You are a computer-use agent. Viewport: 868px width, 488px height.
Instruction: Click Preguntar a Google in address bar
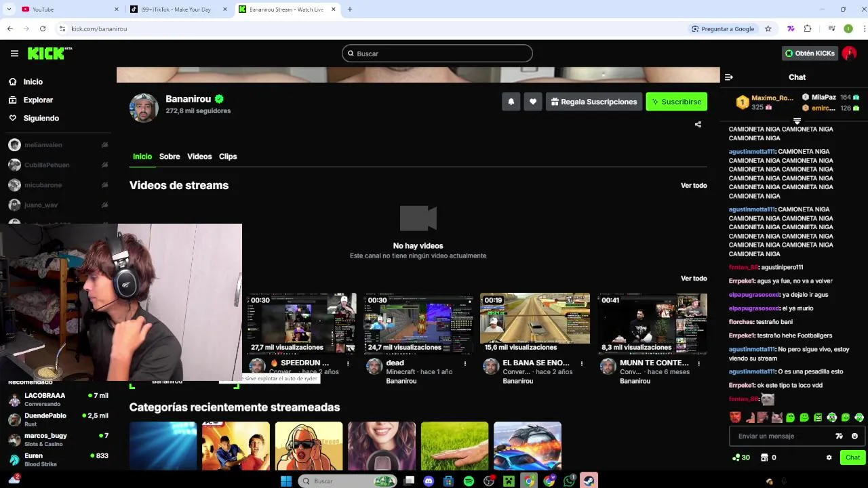[723, 28]
